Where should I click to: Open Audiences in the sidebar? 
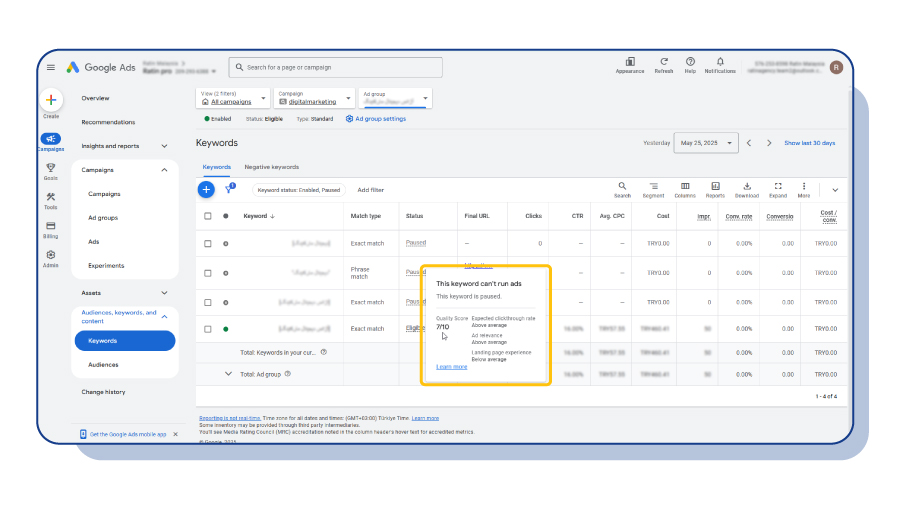(x=103, y=365)
